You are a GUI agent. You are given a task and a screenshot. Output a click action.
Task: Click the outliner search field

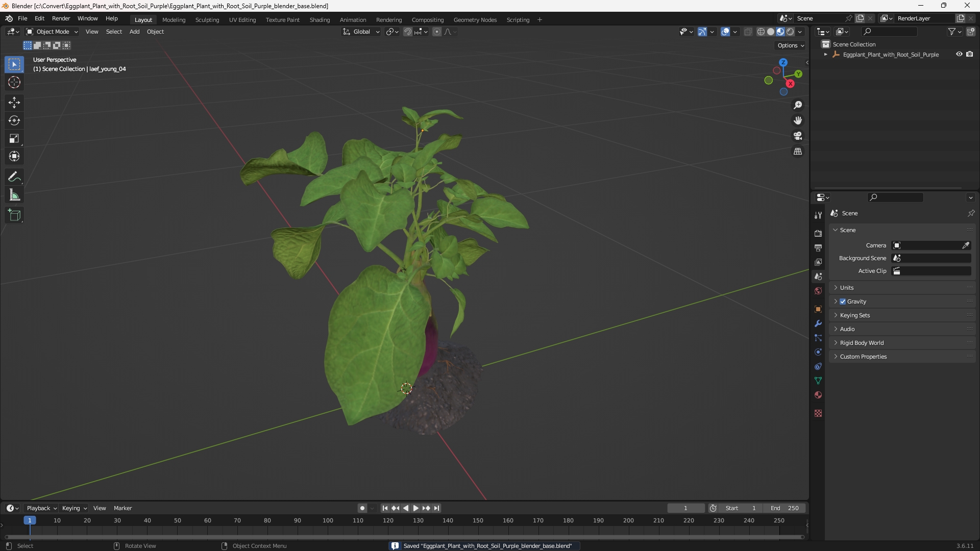[889, 32]
